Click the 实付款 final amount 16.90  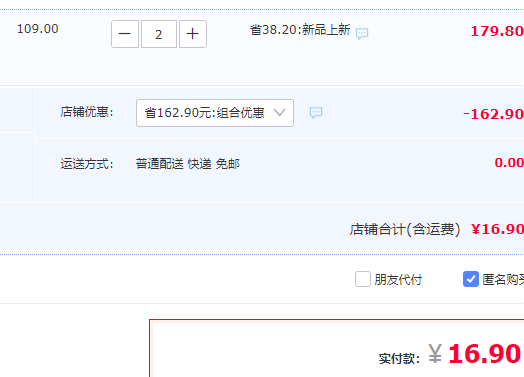coord(485,354)
